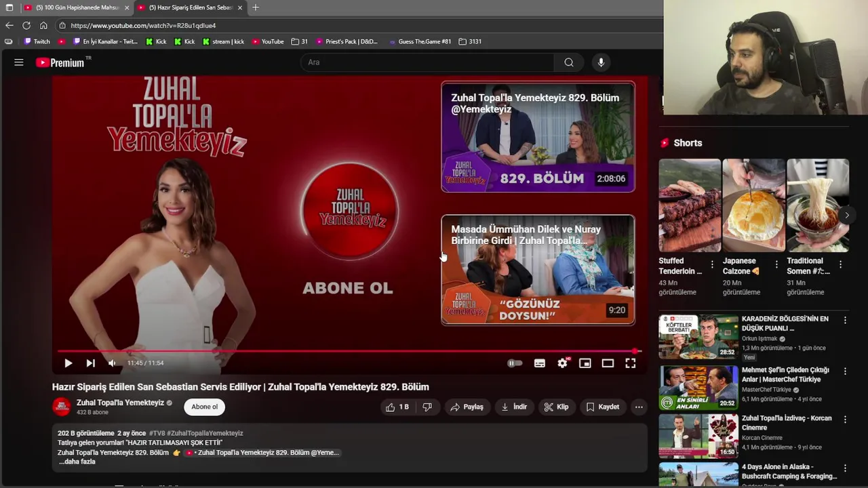Create a clip with Klip button

pos(556,407)
